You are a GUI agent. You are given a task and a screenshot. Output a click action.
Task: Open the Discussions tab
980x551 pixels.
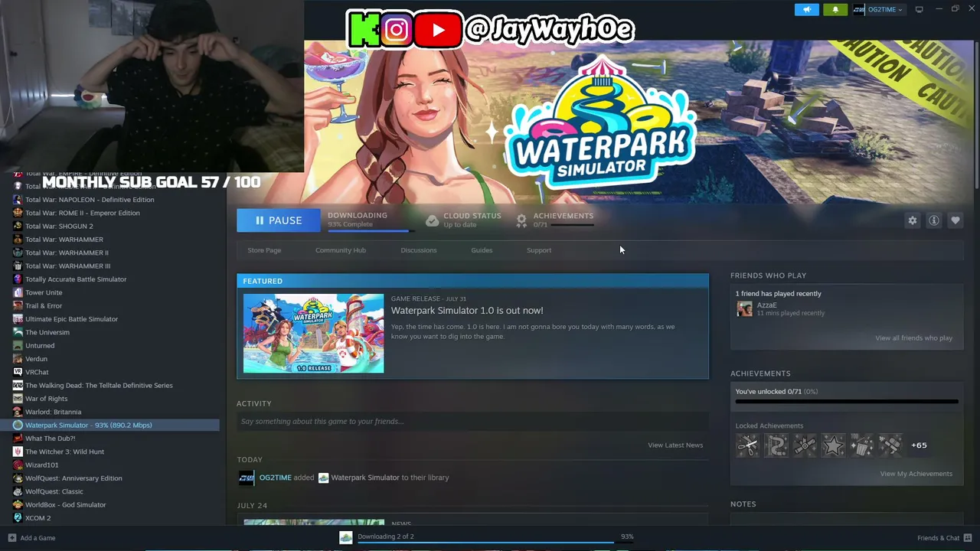(x=419, y=250)
